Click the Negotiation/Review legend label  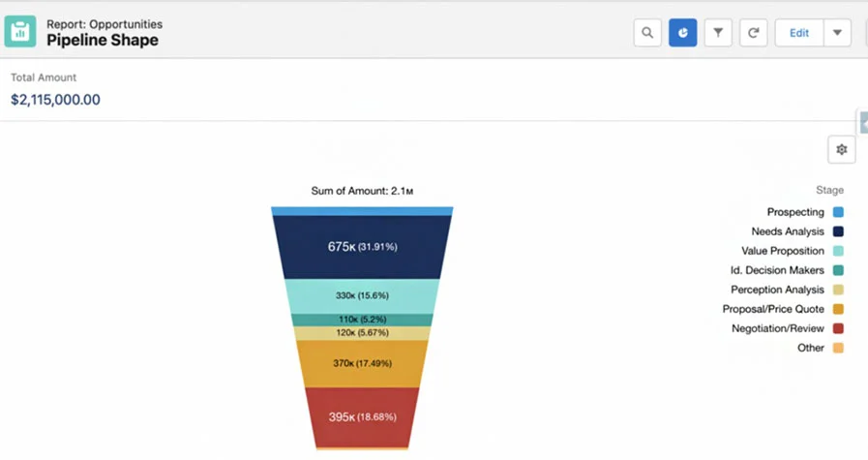point(778,328)
